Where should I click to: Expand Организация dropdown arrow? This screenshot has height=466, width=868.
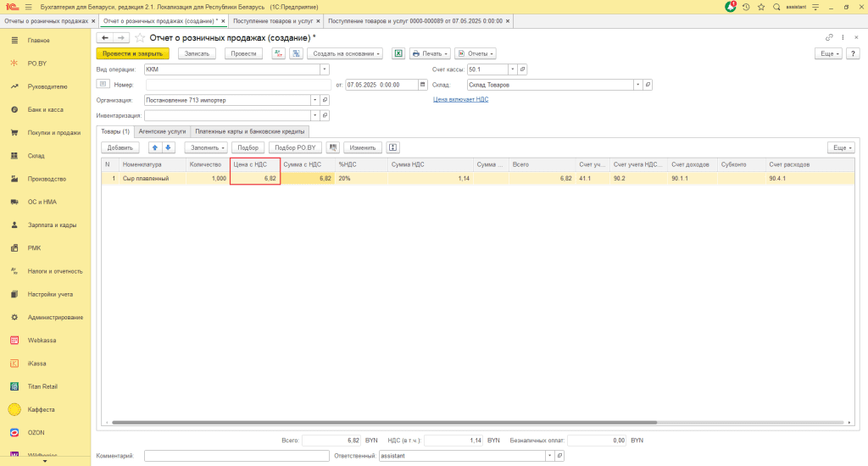315,100
